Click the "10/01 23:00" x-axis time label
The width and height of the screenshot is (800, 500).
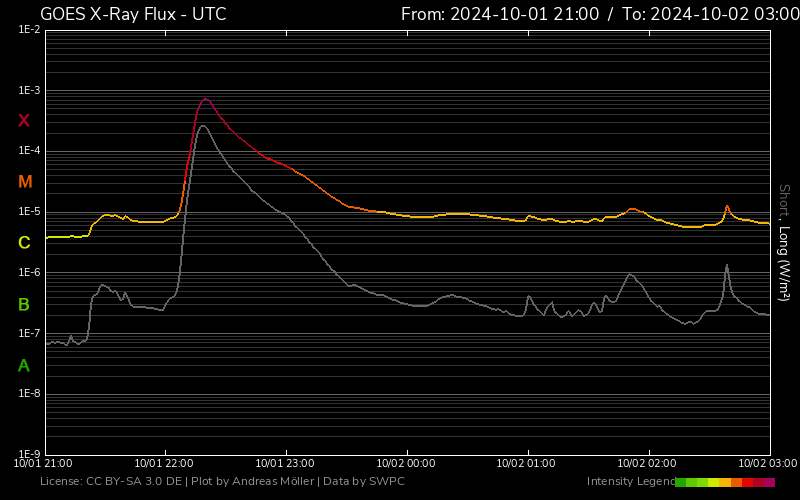click(x=285, y=463)
